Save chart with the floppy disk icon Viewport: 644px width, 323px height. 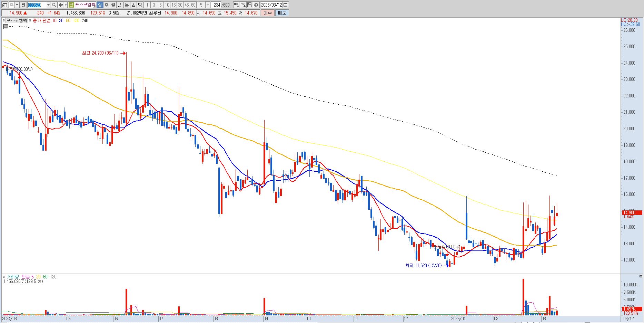click(250, 5)
